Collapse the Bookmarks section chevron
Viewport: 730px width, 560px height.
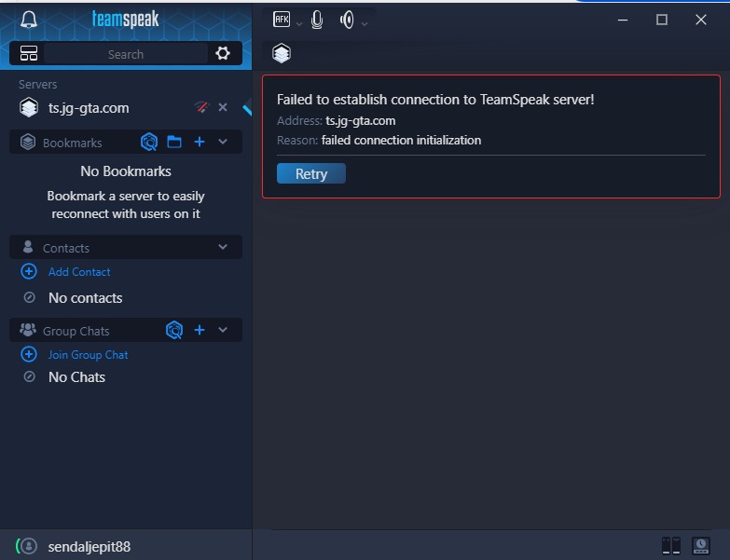click(x=223, y=142)
